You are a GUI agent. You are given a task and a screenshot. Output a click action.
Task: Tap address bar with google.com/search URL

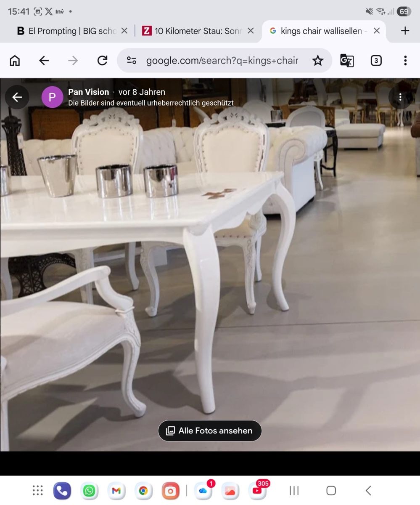(x=225, y=61)
